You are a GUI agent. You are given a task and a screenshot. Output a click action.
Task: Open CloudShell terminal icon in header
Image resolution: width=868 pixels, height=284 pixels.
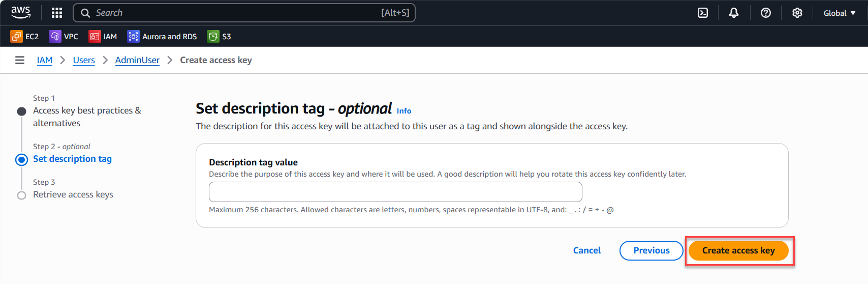(703, 13)
